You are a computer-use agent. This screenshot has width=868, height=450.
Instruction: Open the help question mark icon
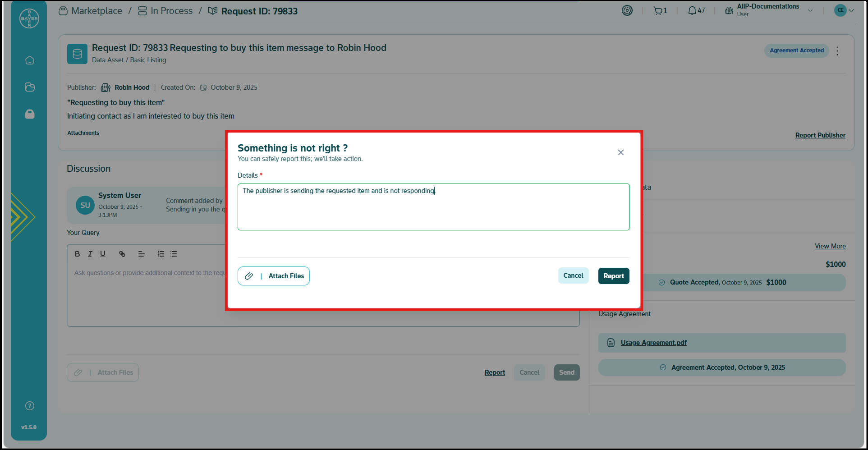(x=30, y=406)
